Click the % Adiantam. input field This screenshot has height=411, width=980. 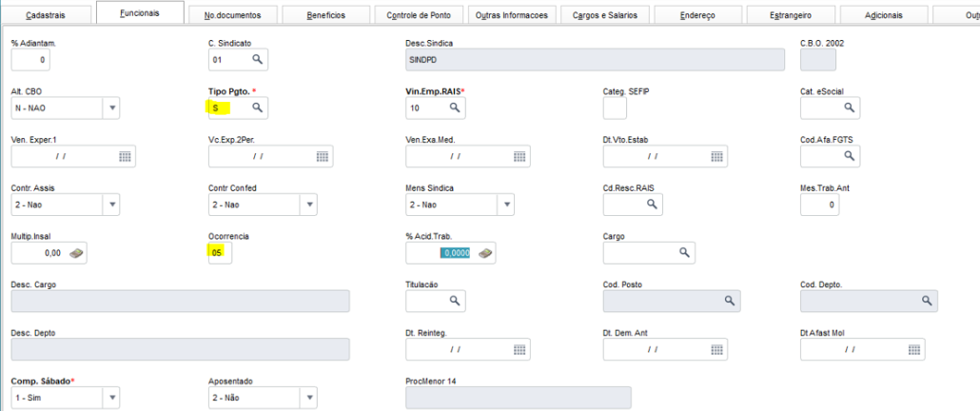coord(30,60)
